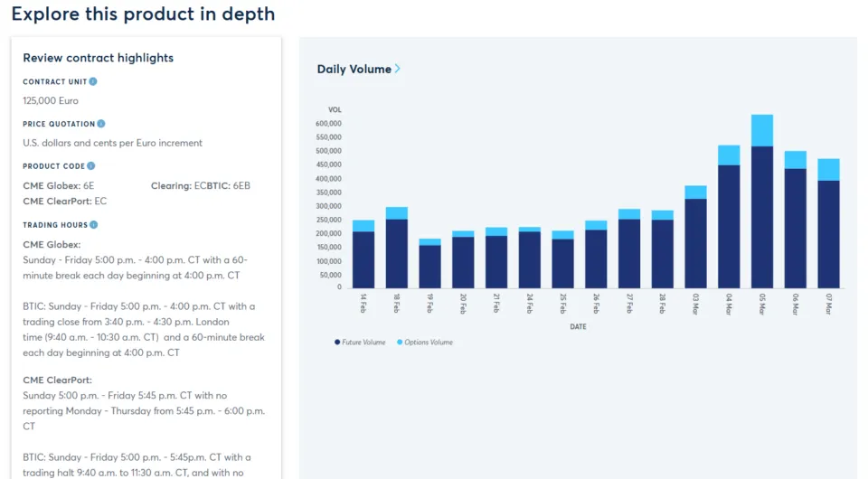
Task: Toggle the Options Volume series label in legend
Action: 429,343
